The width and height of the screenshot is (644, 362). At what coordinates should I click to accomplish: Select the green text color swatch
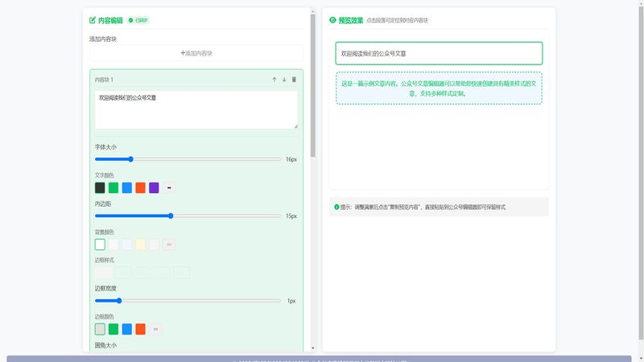click(x=114, y=187)
